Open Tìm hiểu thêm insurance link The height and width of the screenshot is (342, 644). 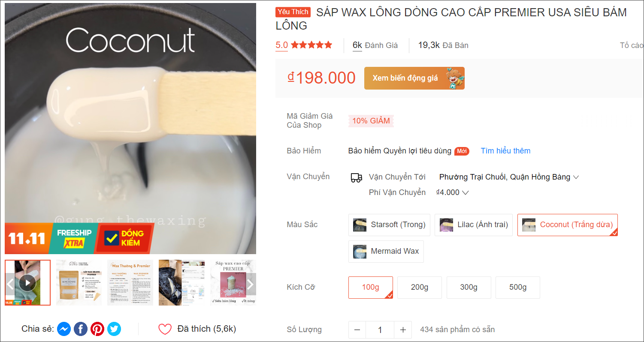point(505,151)
